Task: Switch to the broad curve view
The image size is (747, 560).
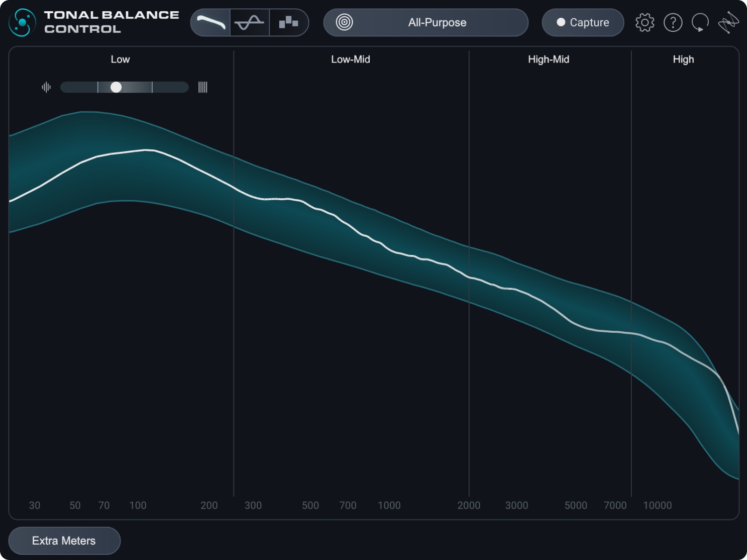Action: [211, 22]
